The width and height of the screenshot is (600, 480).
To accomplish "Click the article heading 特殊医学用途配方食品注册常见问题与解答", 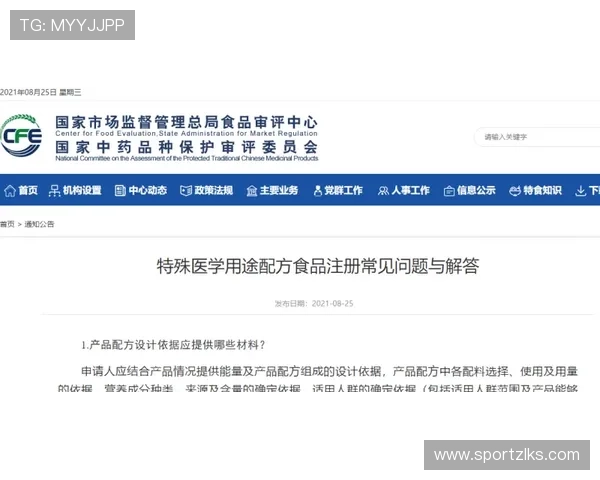I will pyautogui.click(x=318, y=266).
